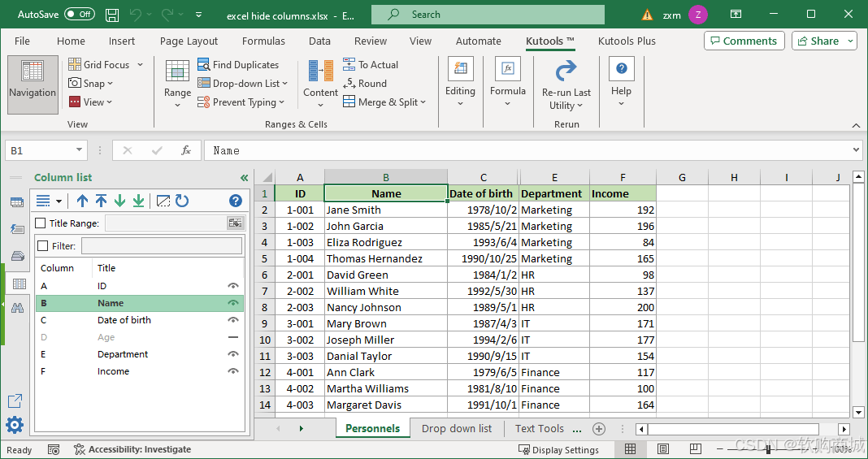868x459 pixels.
Task: Click the Share button
Action: [x=824, y=41]
